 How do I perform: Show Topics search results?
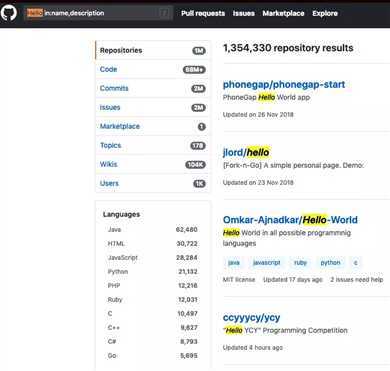(153, 145)
